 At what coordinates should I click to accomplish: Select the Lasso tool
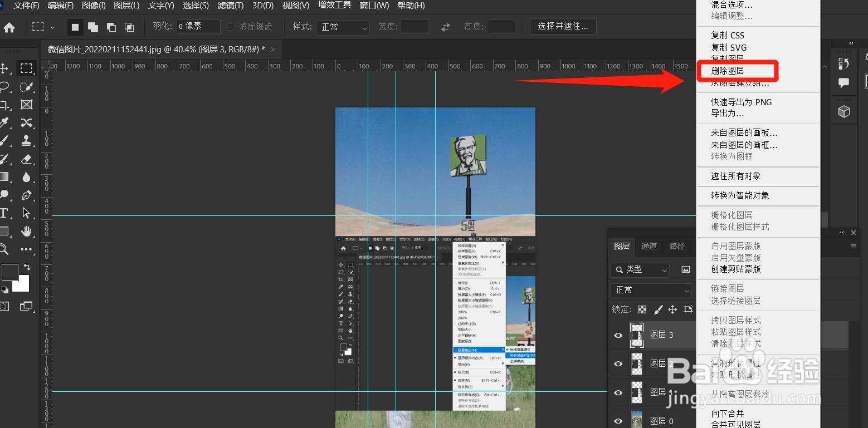(x=6, y=87)
